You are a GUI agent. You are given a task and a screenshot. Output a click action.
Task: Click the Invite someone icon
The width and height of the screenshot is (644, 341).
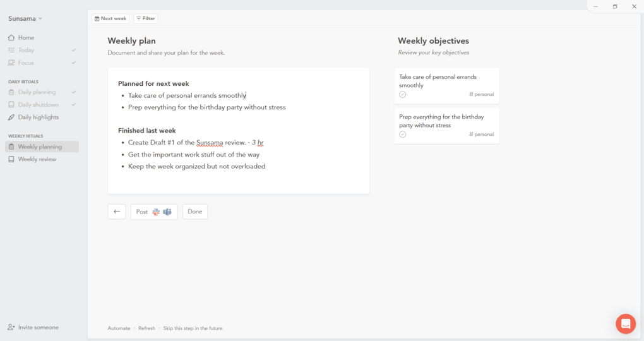(11, 328)
